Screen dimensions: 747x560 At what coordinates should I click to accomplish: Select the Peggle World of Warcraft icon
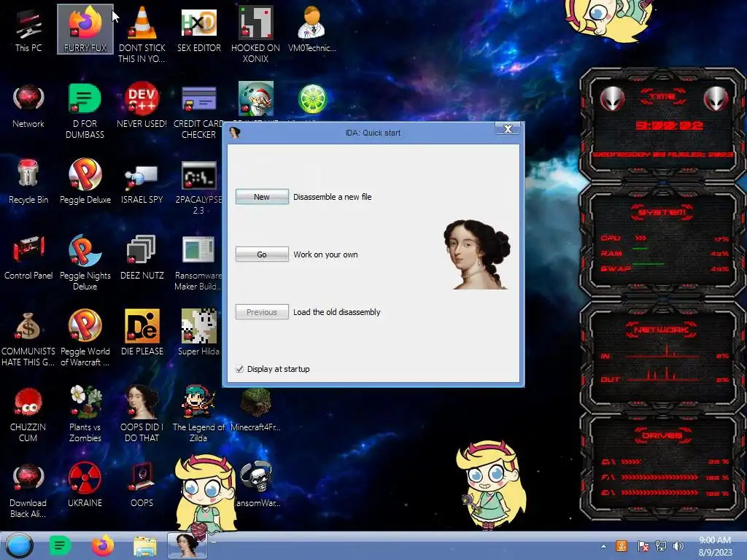[x=85, y=338]
